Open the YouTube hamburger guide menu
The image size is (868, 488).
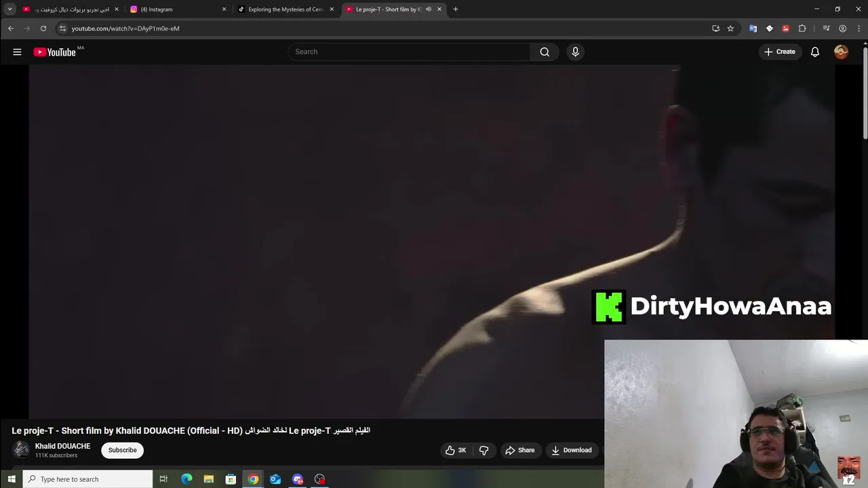[x=17, y=52]
